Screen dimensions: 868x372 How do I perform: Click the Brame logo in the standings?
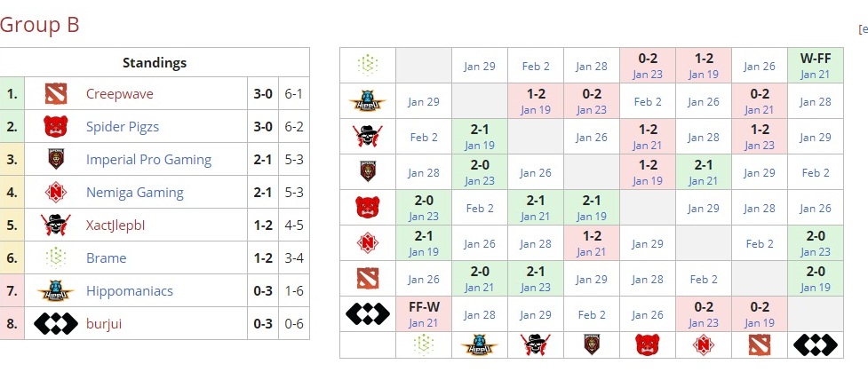[x=57, y=257]
